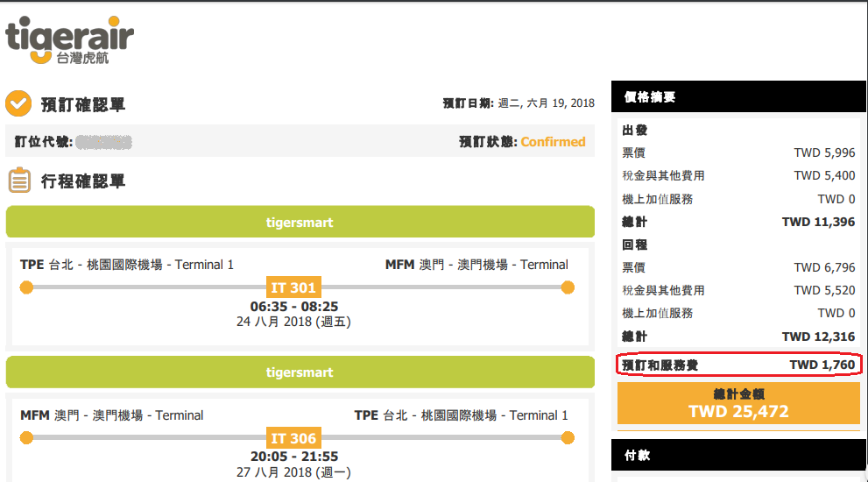This screenshot has height=482, width=868.
Task: Click the return 機上加值服務 label
Action: (x=658, y=313)
